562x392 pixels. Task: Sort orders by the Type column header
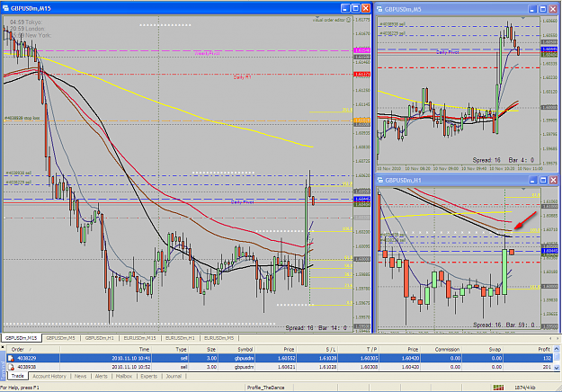pos(171,350)
